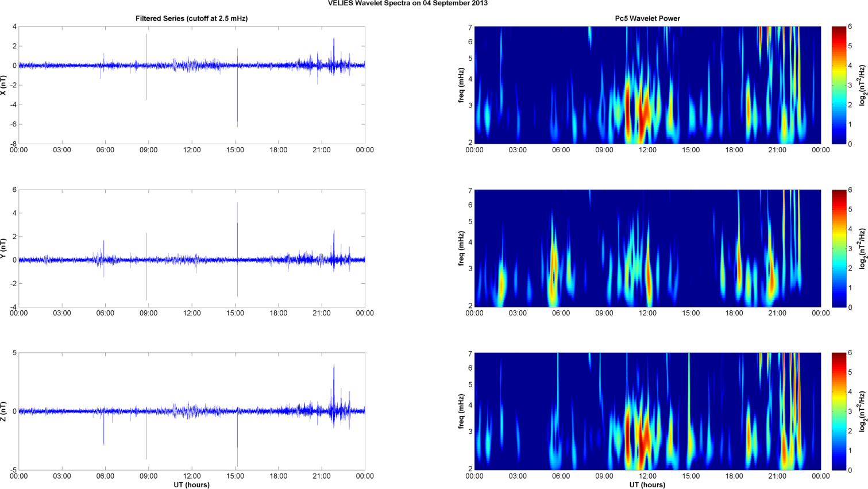The height and width of the screenshot is (489, 868).
Task: Click 'freq (mHz)' label of the bottom spectrogram
Action: pyautogui.click(x=461, y=411)
